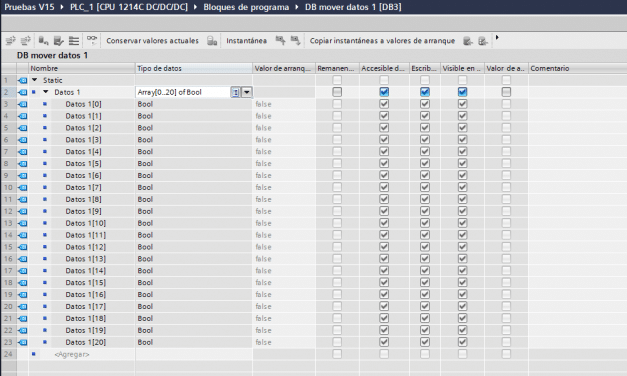The height and width of the screenshot is (376, 627).
Task: Collapse the Static tree node
Action: tap(35, 80)
